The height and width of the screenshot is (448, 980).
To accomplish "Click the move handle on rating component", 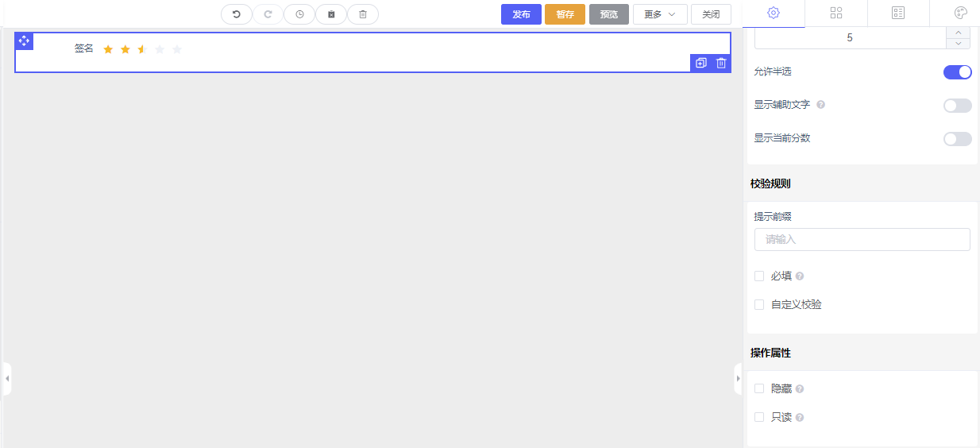I will 24,41.
